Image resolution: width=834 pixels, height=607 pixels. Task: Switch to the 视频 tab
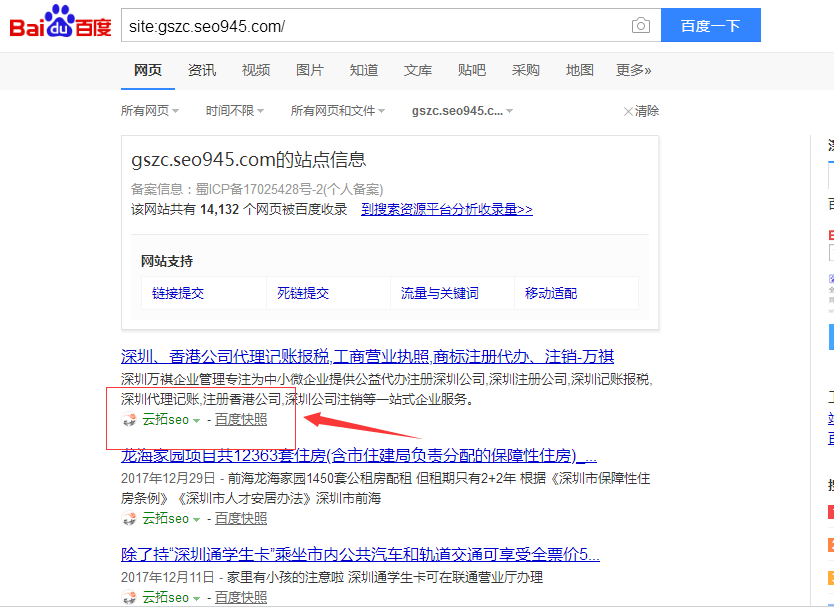pos(256,70)
